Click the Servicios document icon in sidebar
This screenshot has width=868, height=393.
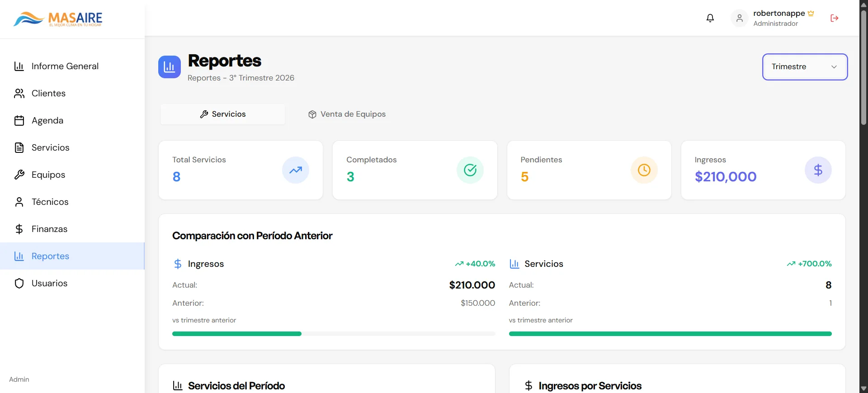19,148
